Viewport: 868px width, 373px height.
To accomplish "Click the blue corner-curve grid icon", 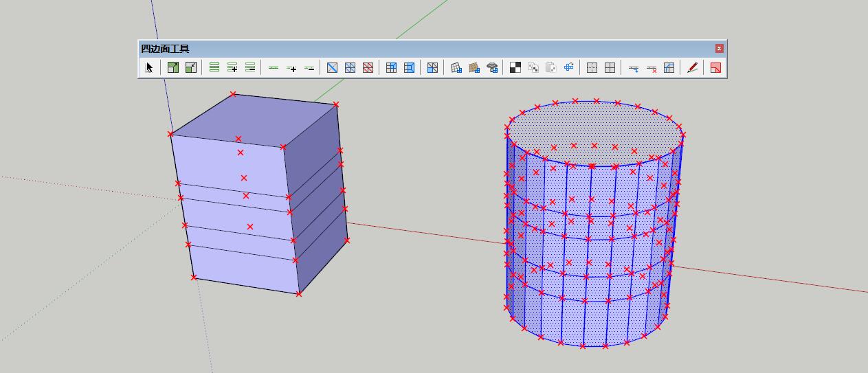I will click(669, 67).
